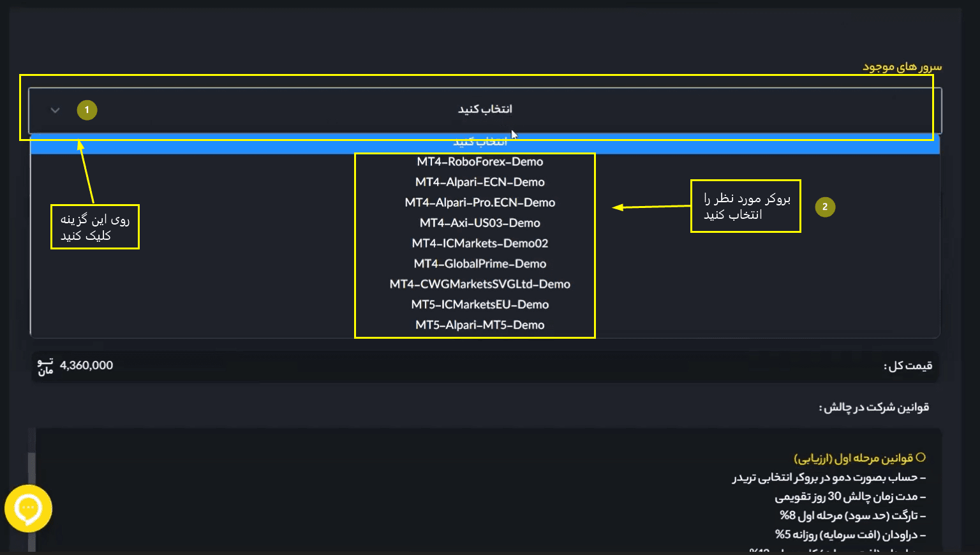
Task: Select MT4-ICMarkets-Demo02 server
Action: pos(480,244)
